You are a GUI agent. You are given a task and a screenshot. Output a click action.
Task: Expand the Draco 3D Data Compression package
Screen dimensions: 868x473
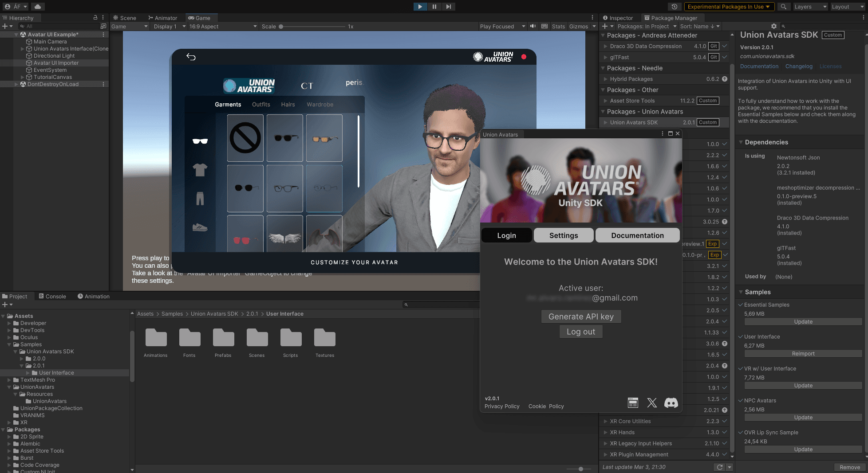point(606,46)
